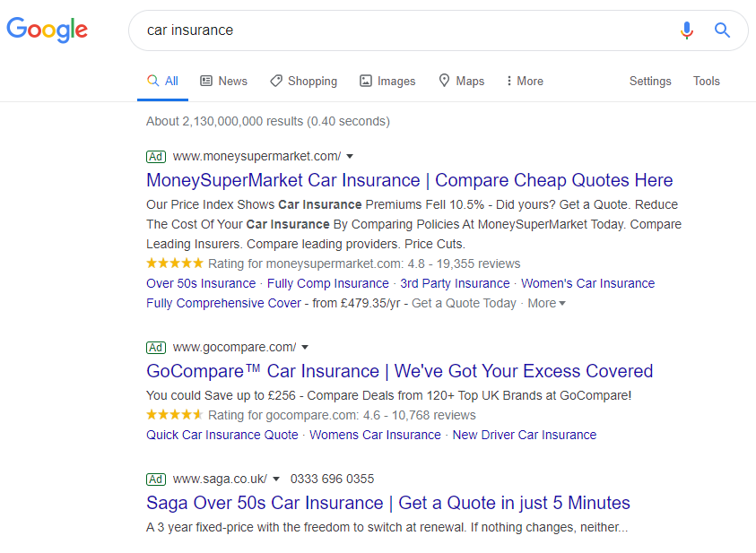The width and height of the screenshot is (756, 553).
Task: Click the Saga phone number 0333 696 0355
Action: (x=332, y=480)
